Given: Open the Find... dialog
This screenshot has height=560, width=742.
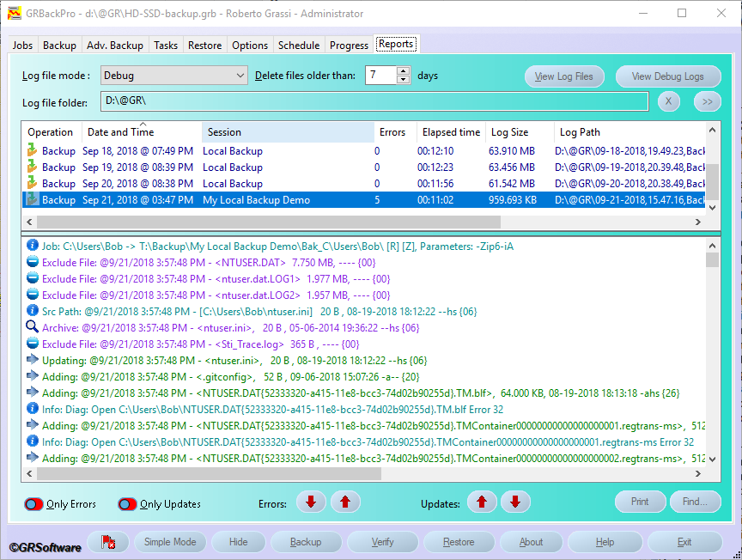Looking at the screenshot, I should (x=695, y=502).
